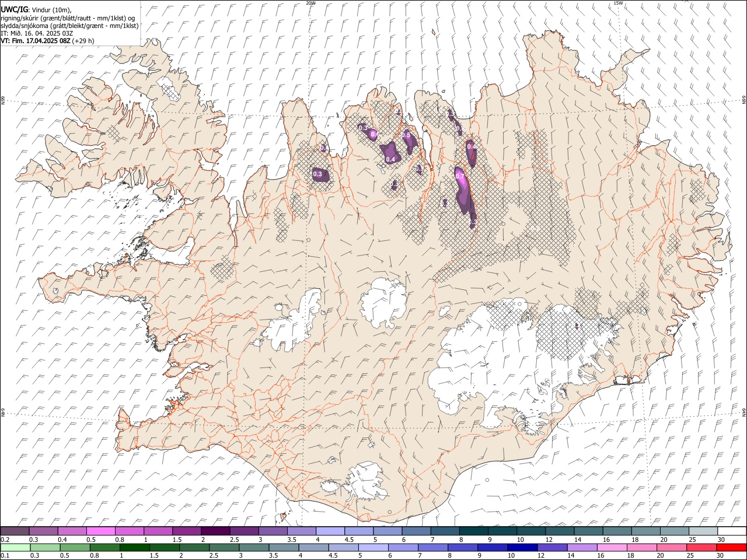Click the pale periwinkle 5–6 rain legend swatch
The image size is (747, 560).
373,548
